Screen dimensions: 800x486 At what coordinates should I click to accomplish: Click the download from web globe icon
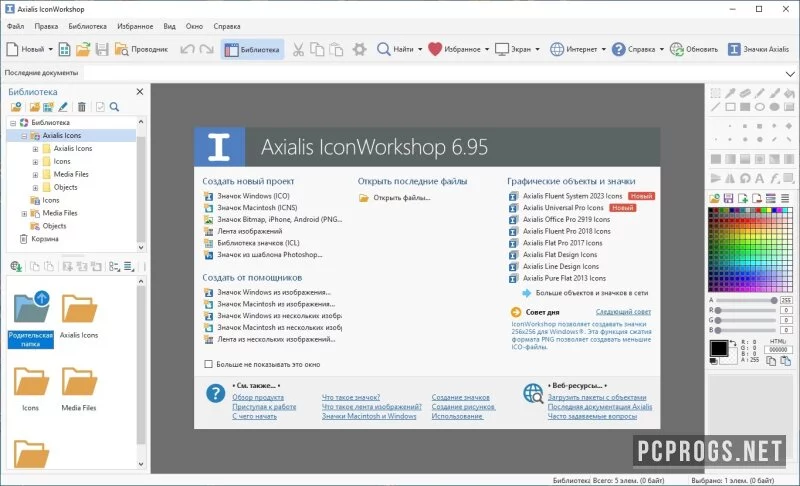tap(16, 266)
